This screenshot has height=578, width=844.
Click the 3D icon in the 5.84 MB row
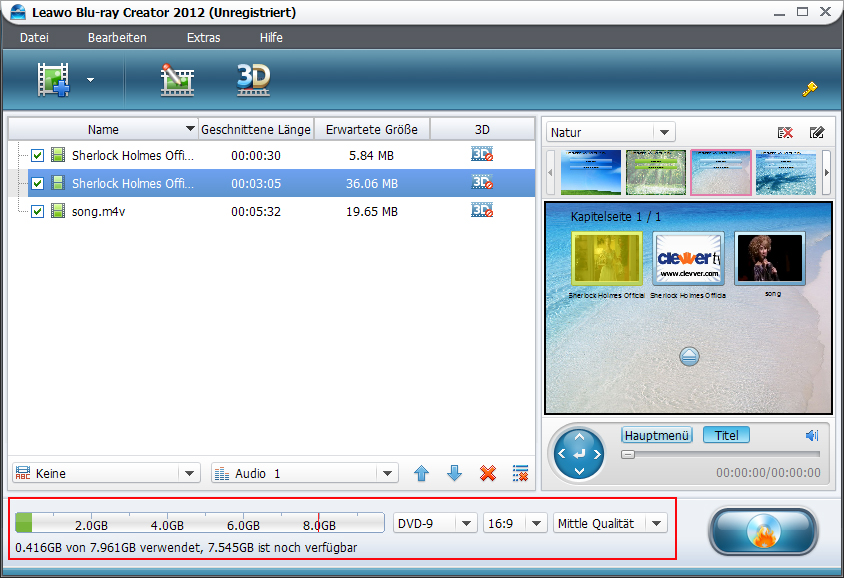482,154
